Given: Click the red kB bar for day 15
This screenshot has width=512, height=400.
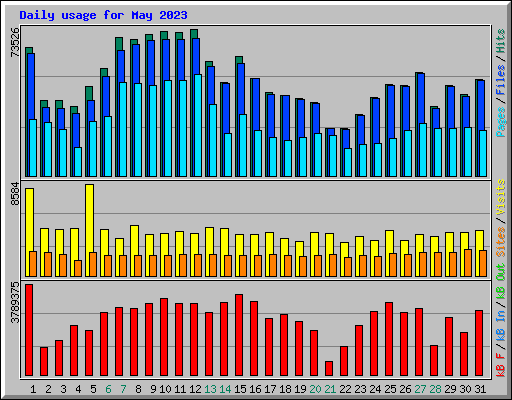Looking at the screenshot, I should (239, 335).
